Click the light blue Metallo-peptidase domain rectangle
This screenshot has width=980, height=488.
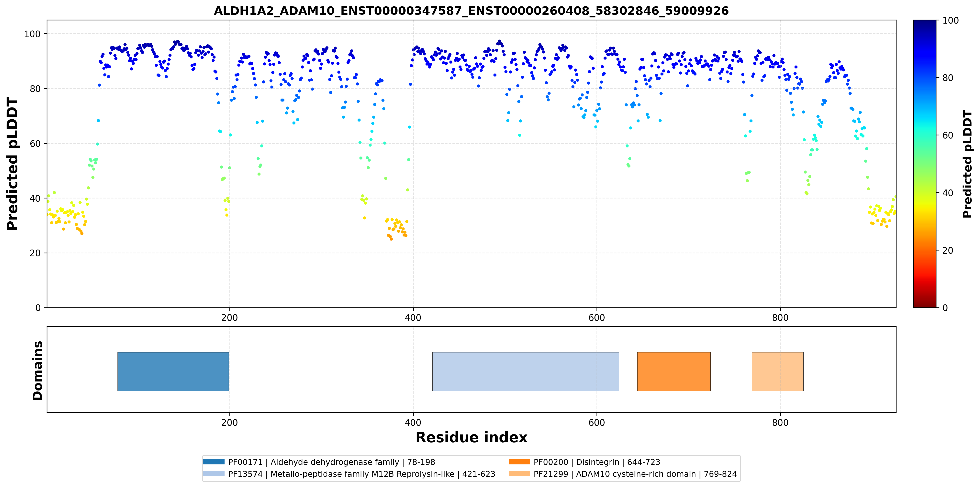(x=525, y=371)
